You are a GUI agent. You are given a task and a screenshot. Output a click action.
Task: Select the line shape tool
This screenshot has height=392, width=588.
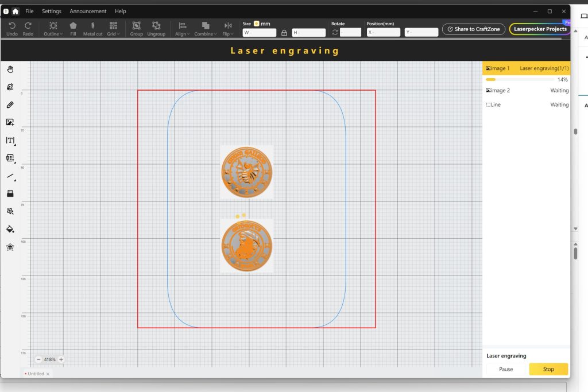(10, 176)
